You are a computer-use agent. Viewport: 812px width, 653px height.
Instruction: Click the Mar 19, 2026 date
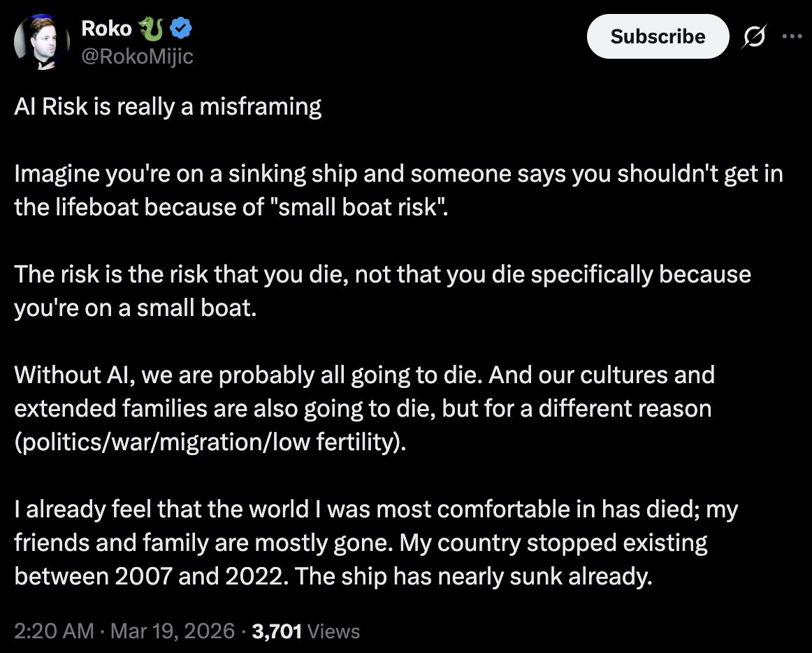click(x=173, y=631)
